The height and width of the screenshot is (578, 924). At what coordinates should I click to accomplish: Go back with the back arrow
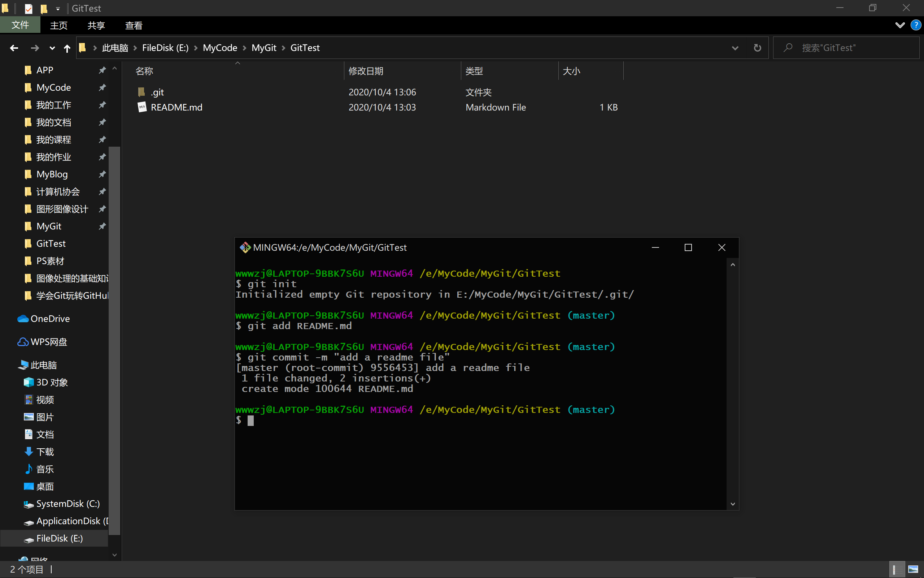(14, 48)
